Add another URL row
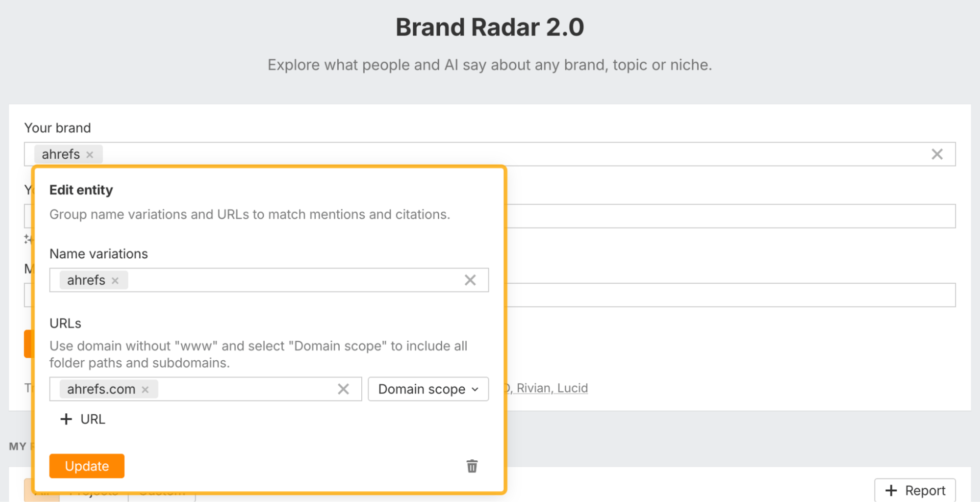Viewport: 980px width, 502px height. click(82, 419)
